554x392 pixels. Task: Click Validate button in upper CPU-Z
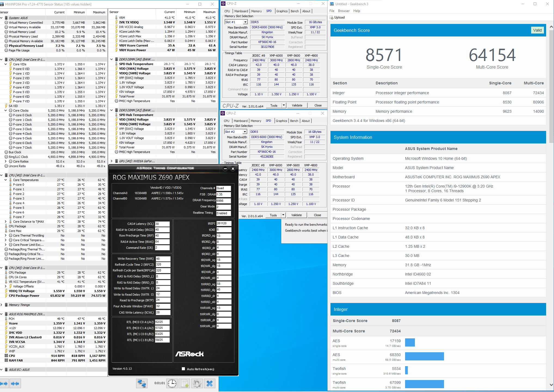pyautogui.click(x=297, y=105)
